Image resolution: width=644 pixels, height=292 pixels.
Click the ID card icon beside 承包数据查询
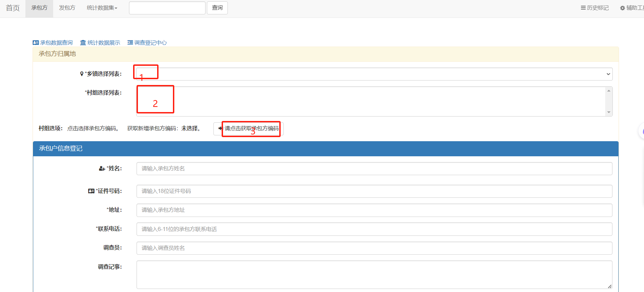36,42
